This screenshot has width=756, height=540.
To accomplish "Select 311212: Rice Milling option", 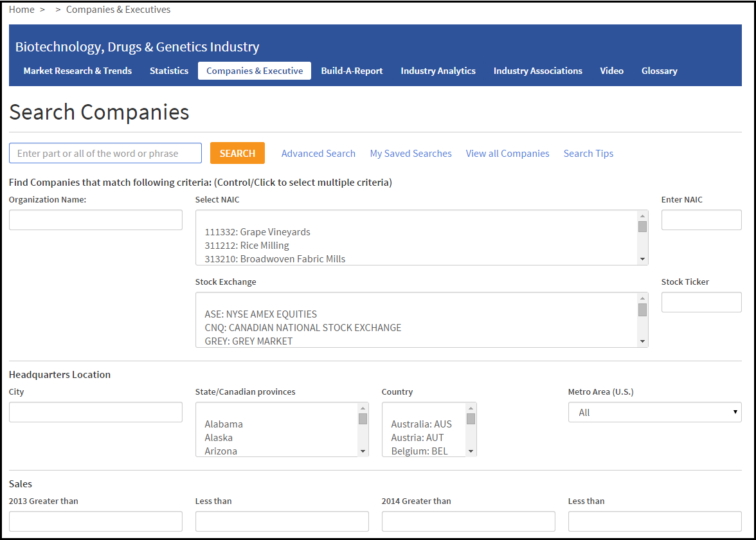I will click(x=247, y=246).
